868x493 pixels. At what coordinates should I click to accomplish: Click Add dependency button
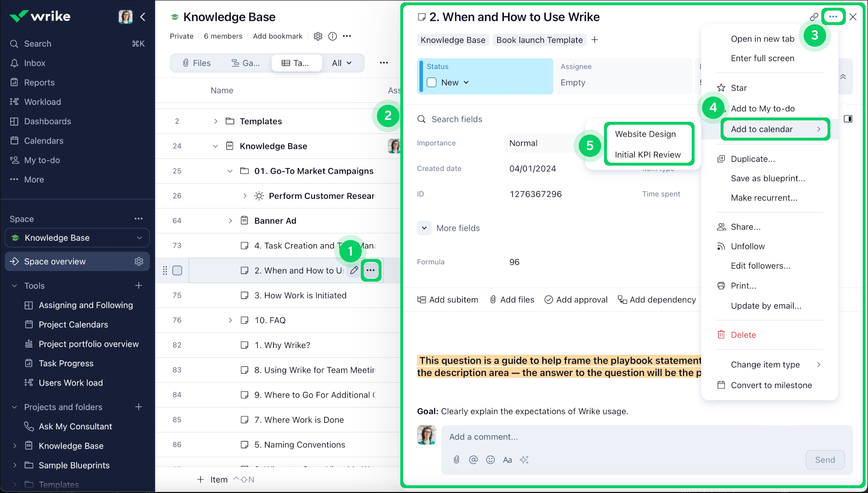coord(657,299)
